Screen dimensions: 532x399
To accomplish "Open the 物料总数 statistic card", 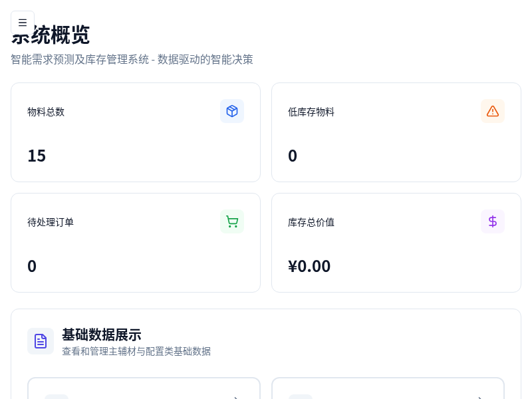I will (x=136, y=132).
